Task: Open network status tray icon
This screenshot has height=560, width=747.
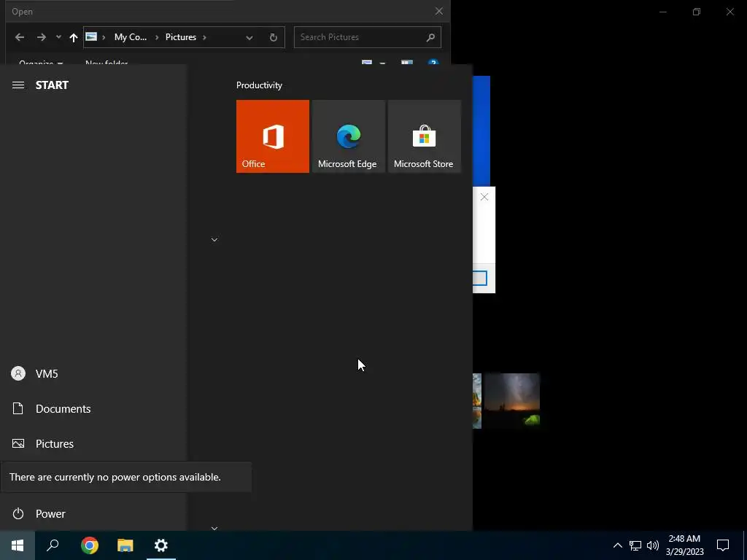Action: click(x=635, y=545)
